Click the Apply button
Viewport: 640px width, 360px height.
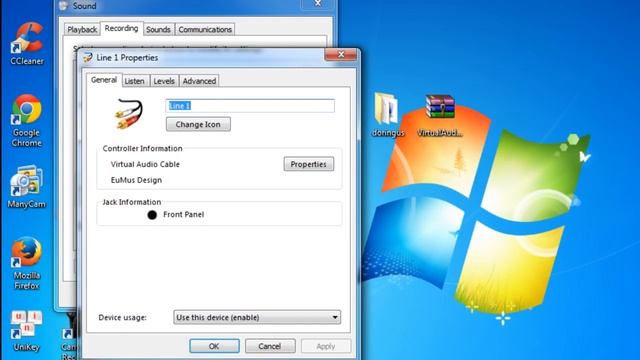326,346
